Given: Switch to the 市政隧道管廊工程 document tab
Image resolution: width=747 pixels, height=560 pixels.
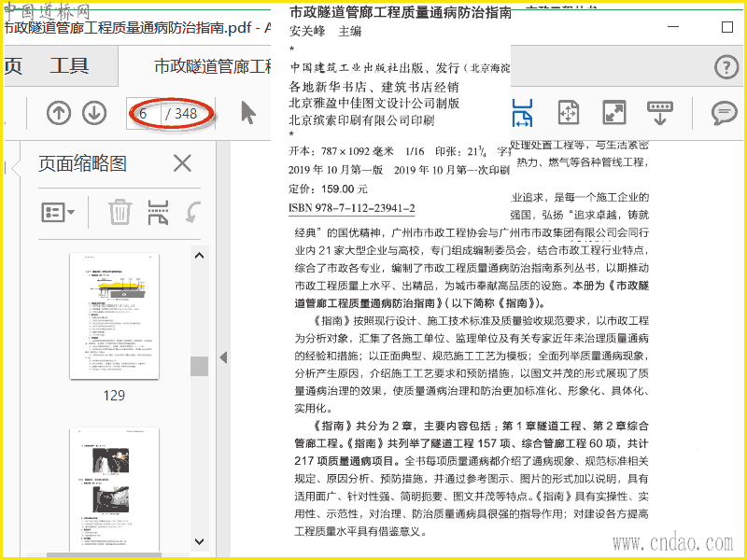Looking at the screenshot, I should pyautogui.click(x=213, y=65).
